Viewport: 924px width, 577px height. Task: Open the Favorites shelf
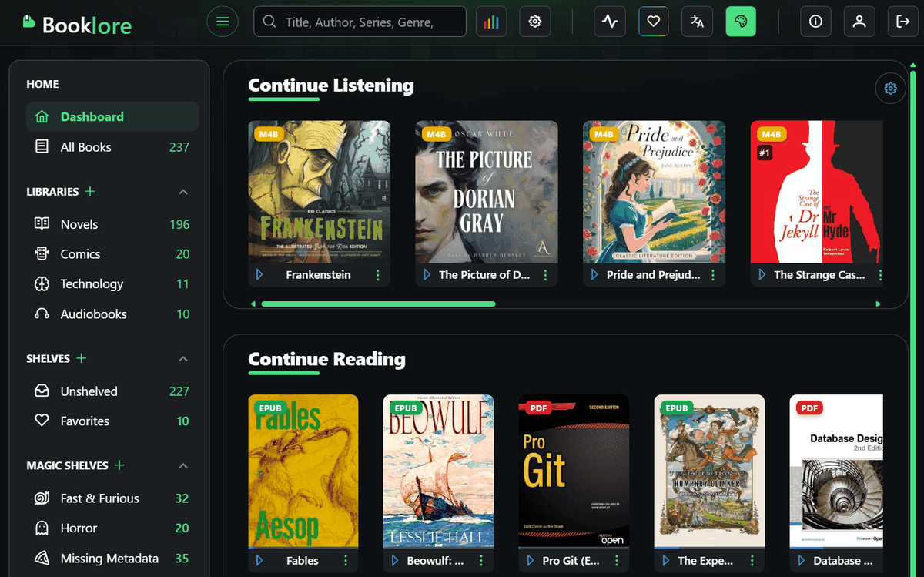[85, 421]
